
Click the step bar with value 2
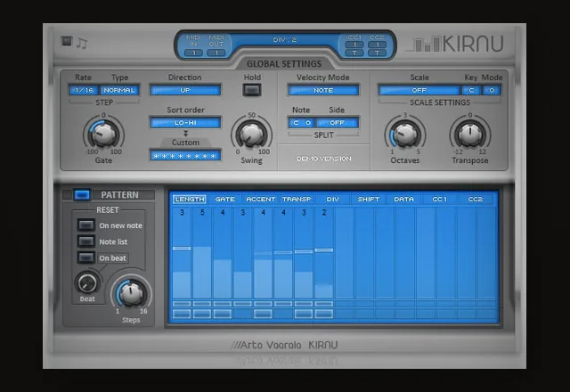click(x=324, y=291)
